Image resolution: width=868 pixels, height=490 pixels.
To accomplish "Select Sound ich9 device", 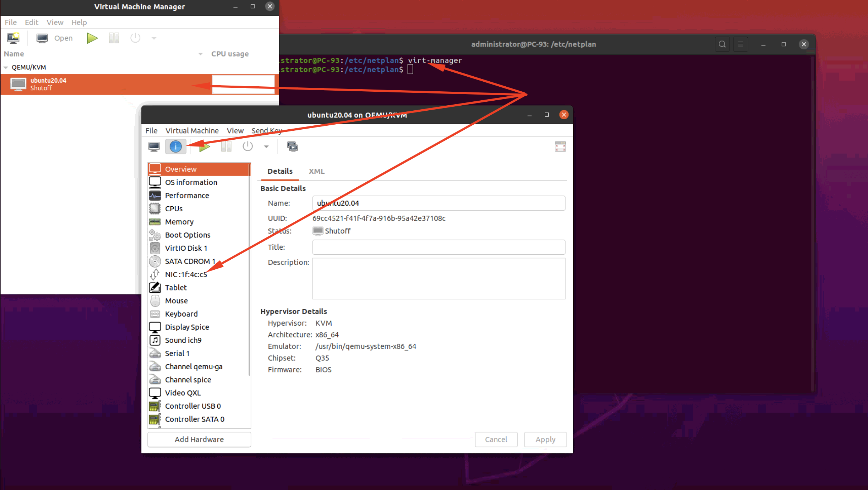I will point(199,340).
